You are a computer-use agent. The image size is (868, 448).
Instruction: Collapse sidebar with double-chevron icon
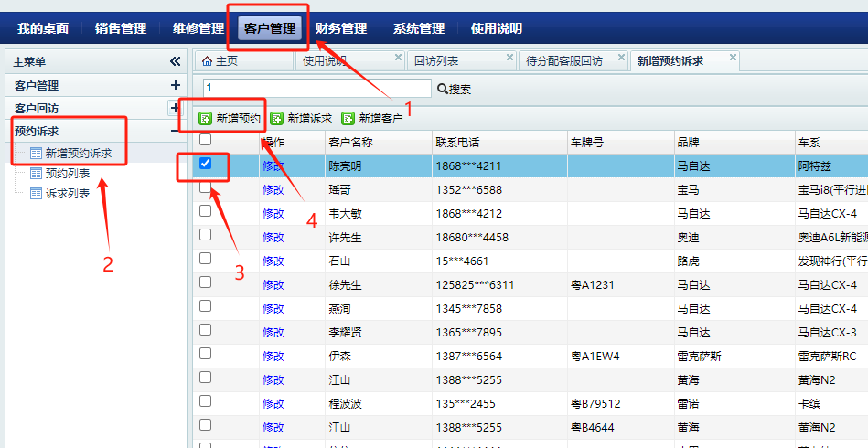point(176,61)
